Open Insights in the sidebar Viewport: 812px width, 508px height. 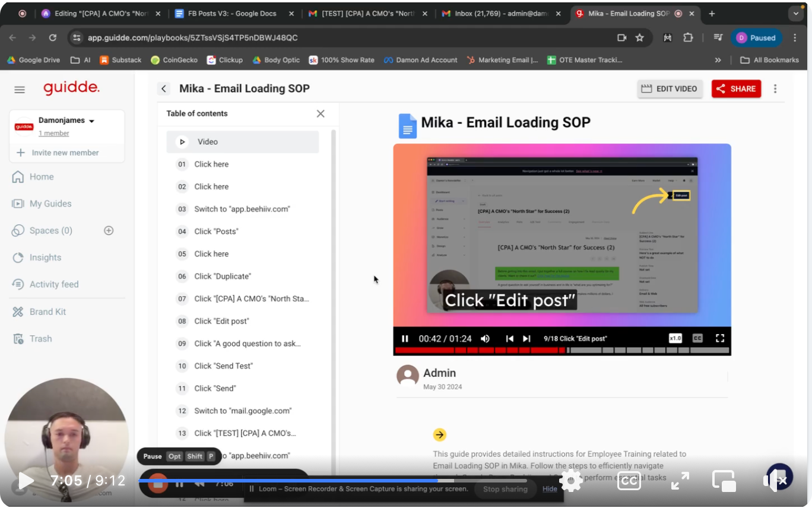coord(45,258)
